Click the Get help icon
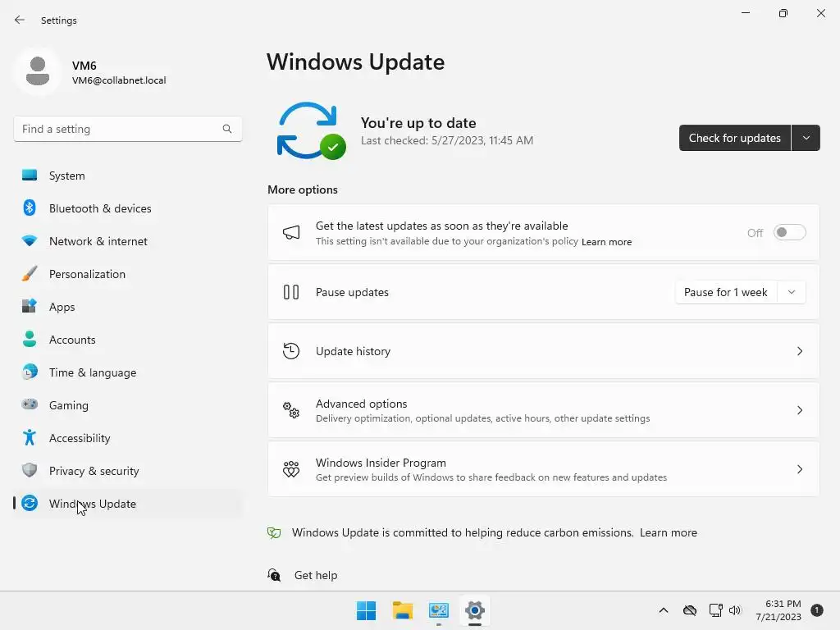 (274, 575)
